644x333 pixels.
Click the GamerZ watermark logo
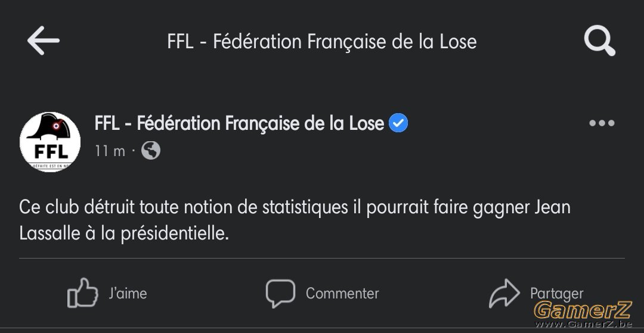click(582, 310)
